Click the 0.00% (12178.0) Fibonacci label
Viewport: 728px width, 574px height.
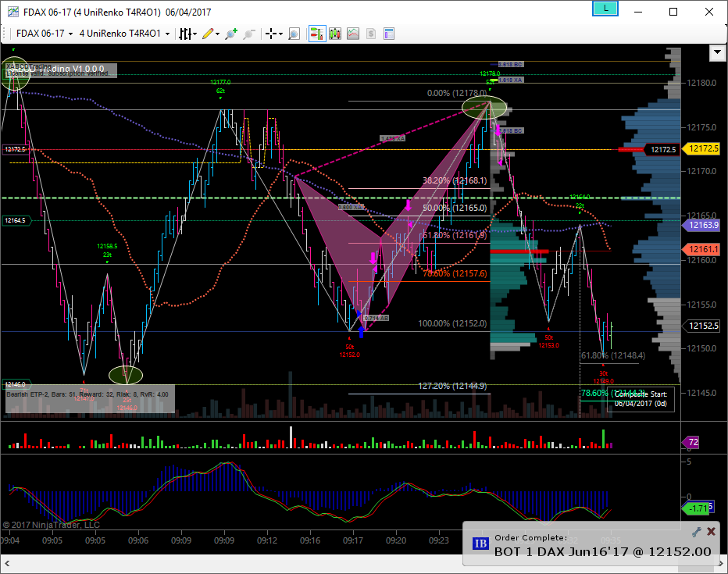pyautogui.click(x=457, y=93)
